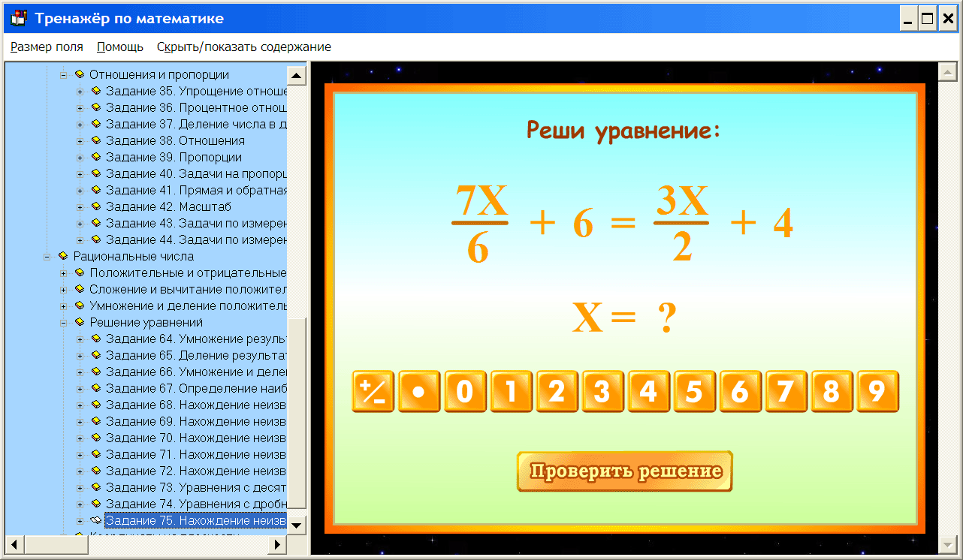The height and width of the screenshot is (560, 963).
Task: Collapse the Отношения и пропорции branch
Action: [65, 74]
